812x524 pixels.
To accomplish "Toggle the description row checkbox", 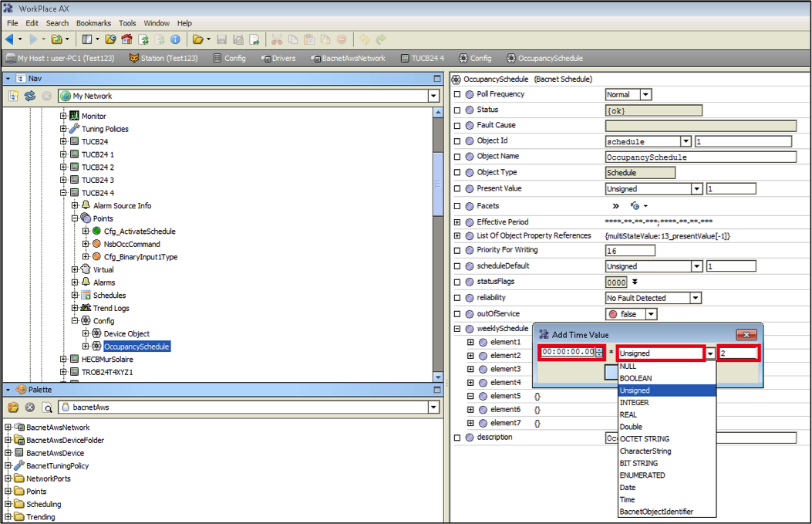I will point(457,438).
